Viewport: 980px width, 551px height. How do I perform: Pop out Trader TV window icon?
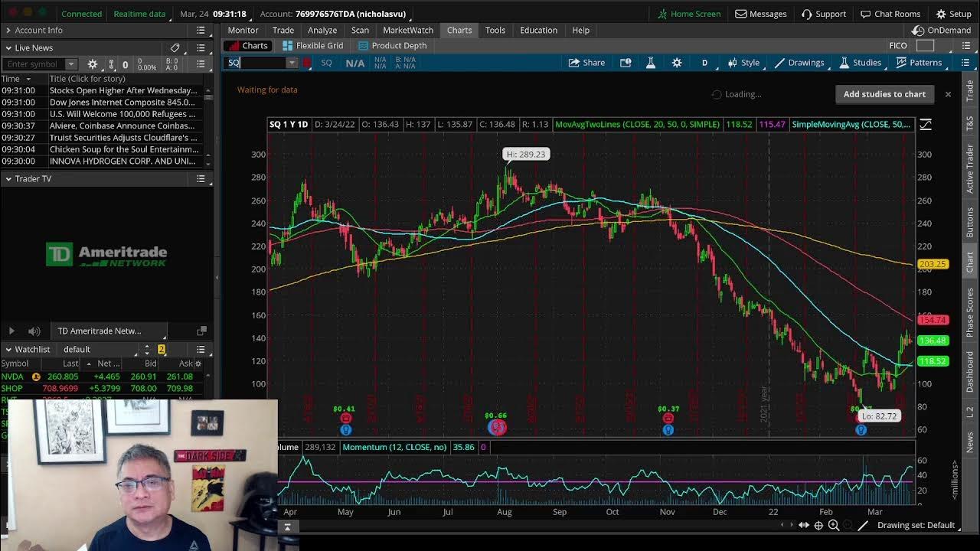[202, 331]
